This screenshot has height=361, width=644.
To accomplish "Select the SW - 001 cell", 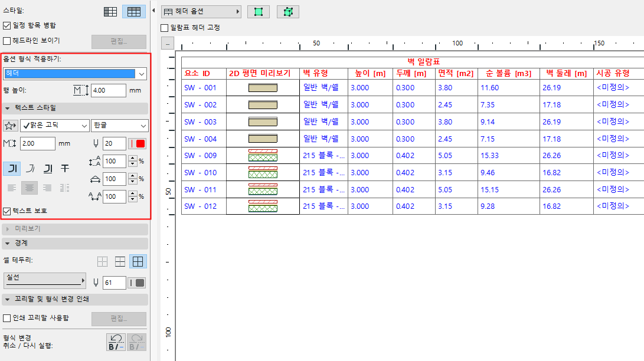I will pyautogui.click(x=204, y=88).
